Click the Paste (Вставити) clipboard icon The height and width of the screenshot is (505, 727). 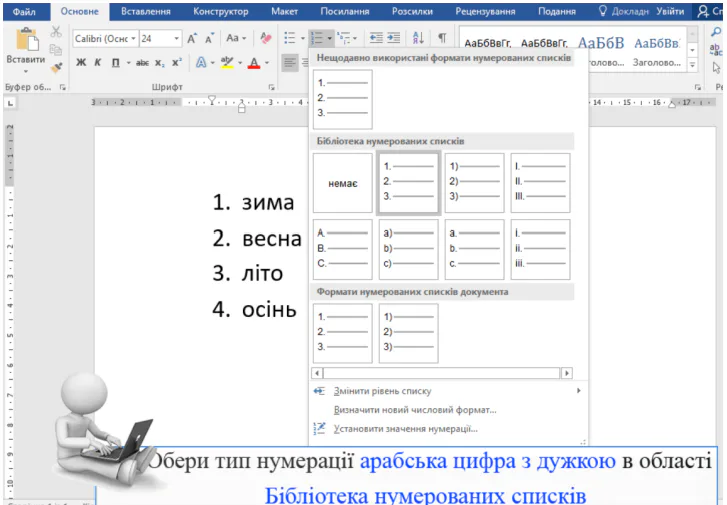point(25,40)
